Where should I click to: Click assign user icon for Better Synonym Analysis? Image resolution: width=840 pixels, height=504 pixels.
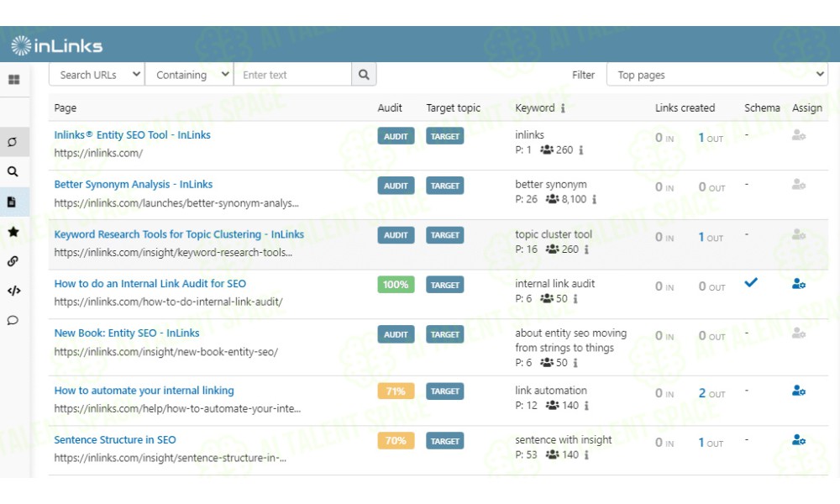pyautogui.click(x=799, y=185)
